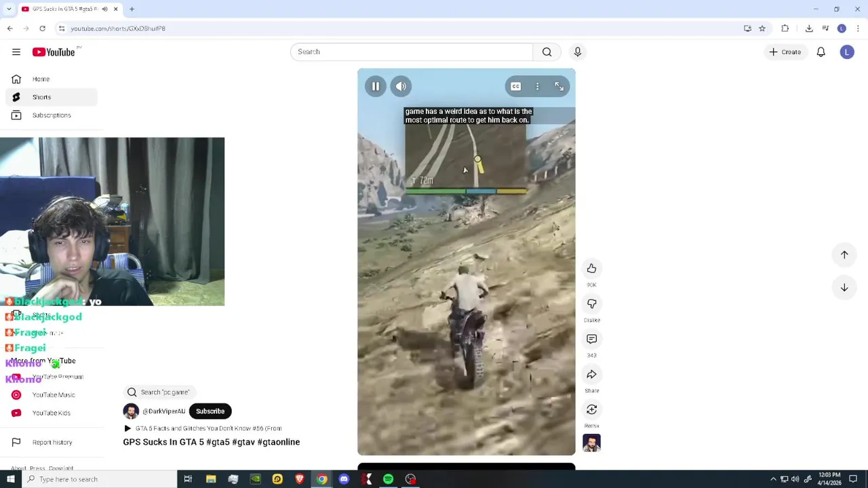Open Task View on the taskbar
The height and width of the screenshot is (488, 868).
pyautogui.click(x=188, y=479)
